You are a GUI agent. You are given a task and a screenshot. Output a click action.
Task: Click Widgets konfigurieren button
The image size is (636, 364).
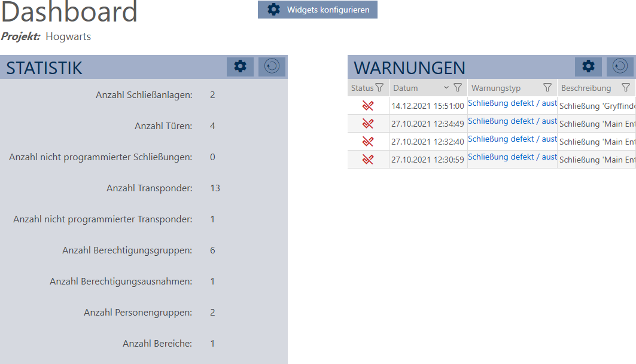[318, 10]
